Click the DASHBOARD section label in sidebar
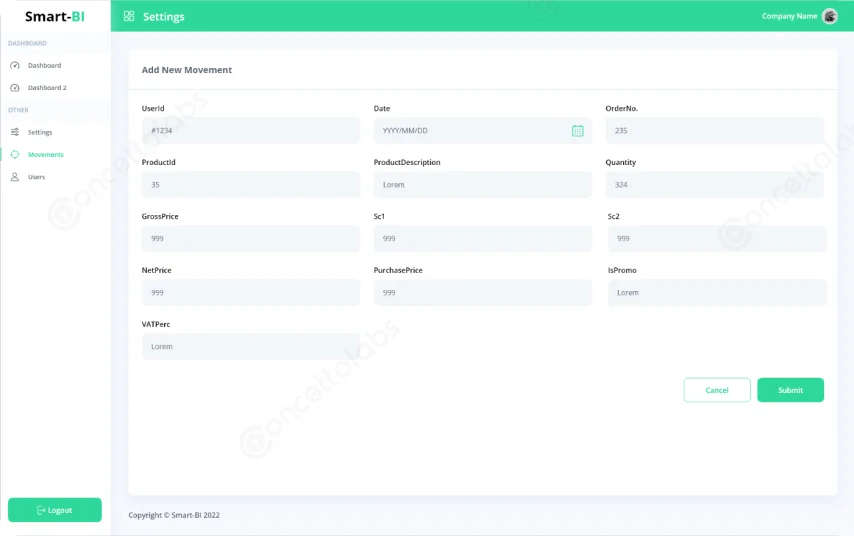The width and height of the screenshot is (854, 536). point(27,43)
